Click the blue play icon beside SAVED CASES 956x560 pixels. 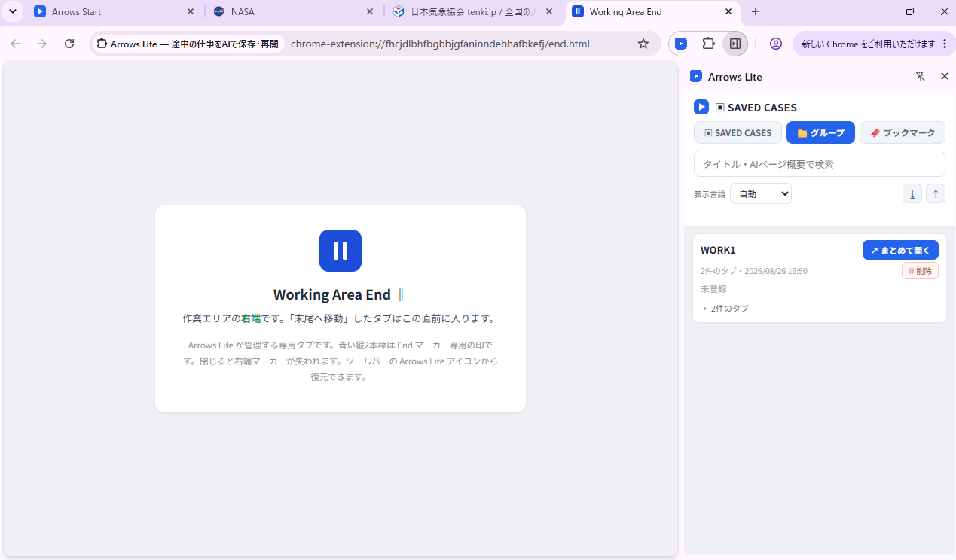tap(701, 107)
